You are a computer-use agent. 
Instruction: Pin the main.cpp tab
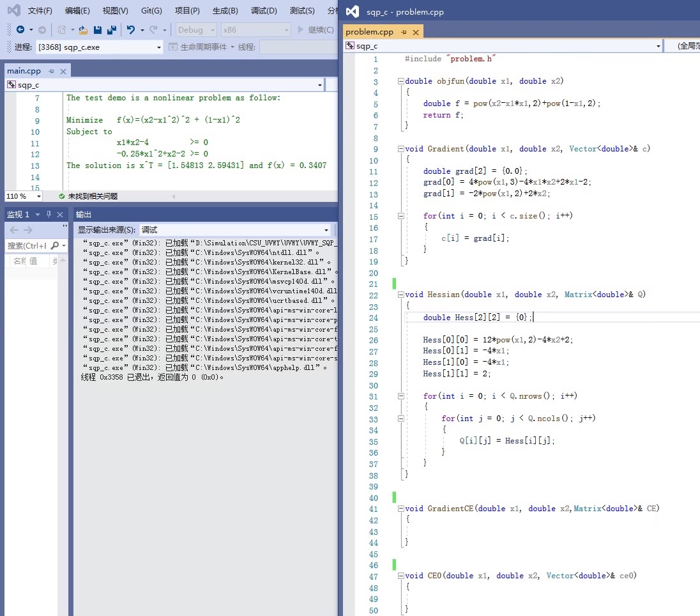click(x=51, y=71)
